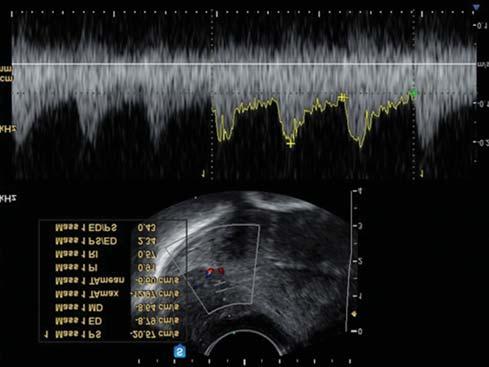The image size is (489, 367).
Task: Select the Mass 1 PS -20.57 cm/s row
Action: coord(112,334)
